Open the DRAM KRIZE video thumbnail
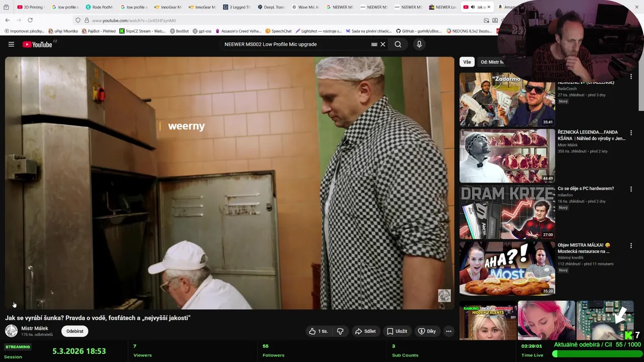Screen dimensions: 644x362 click(x=507, y=212)
